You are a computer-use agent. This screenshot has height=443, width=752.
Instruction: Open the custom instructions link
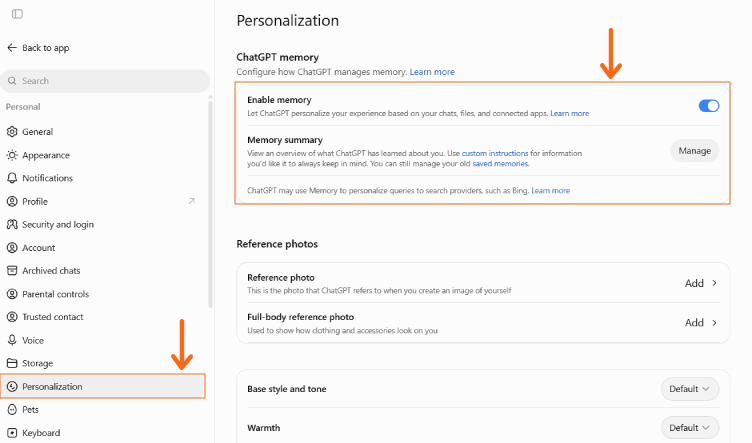click(494, 153)
